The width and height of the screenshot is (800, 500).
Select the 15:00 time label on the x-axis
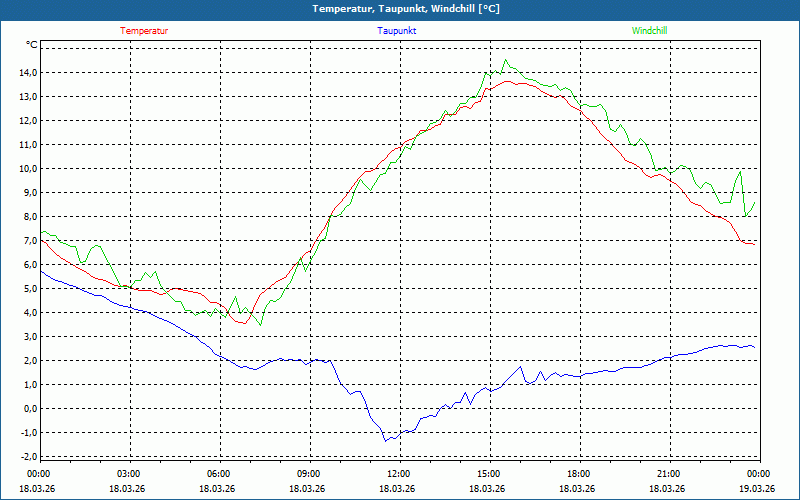(x=489, y=474)
